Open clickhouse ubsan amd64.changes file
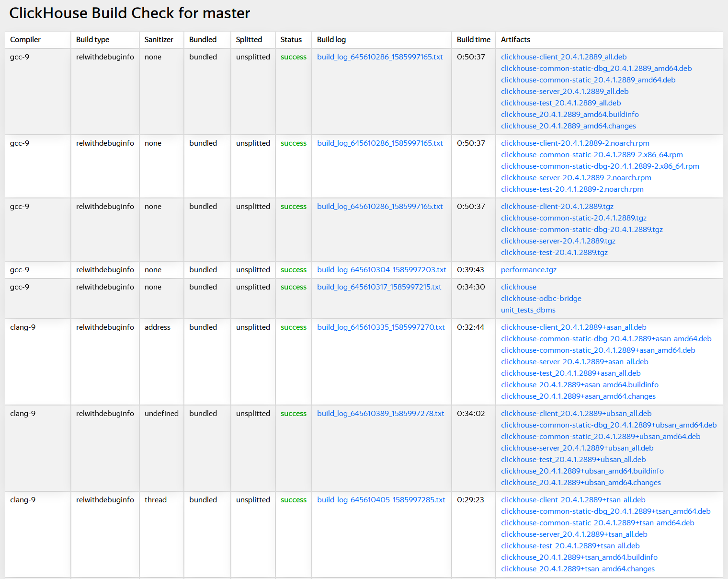 click(x=580, y=483)
